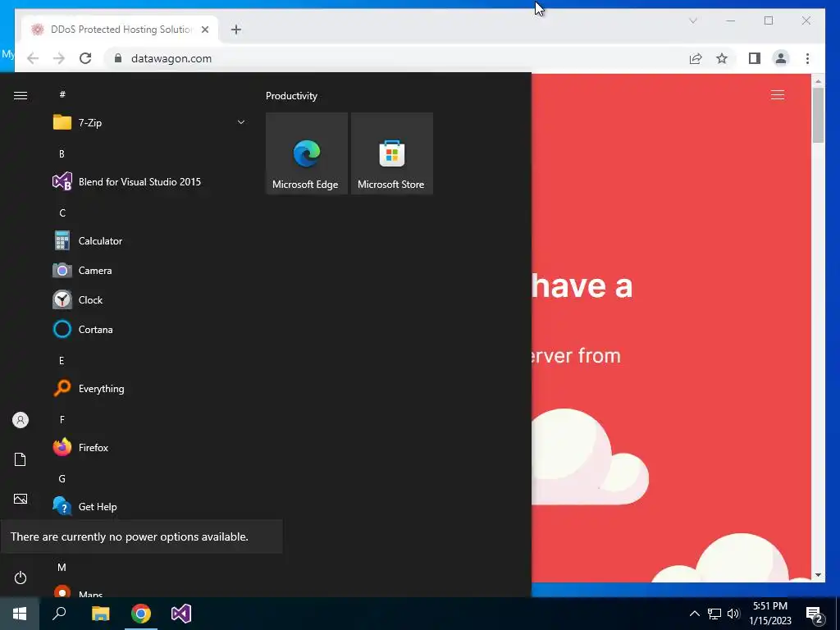This screenshot has height=630, width=840.
Task: Open Documents from the Start sidebar
Action: [x=21, y=459]
